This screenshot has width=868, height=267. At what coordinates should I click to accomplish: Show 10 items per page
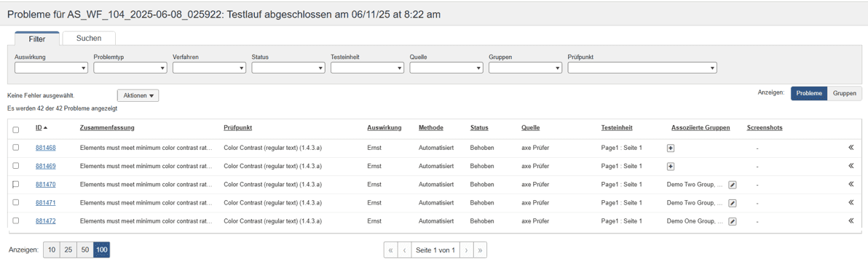52,250
